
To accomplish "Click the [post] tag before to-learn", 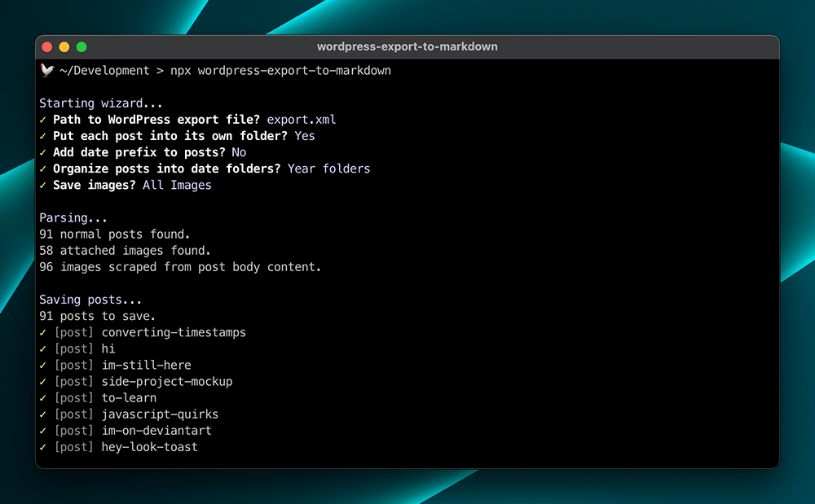I will pos(74,398).
